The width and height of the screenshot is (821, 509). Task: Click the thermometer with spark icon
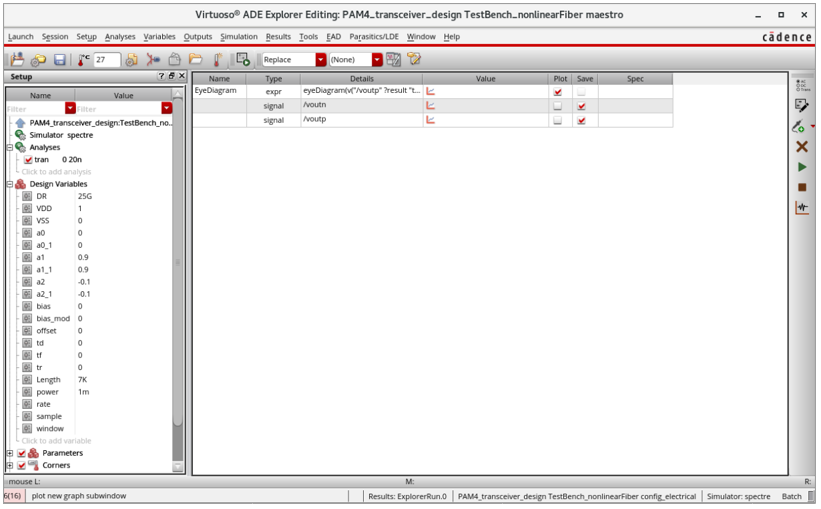(x=217, y=60)
